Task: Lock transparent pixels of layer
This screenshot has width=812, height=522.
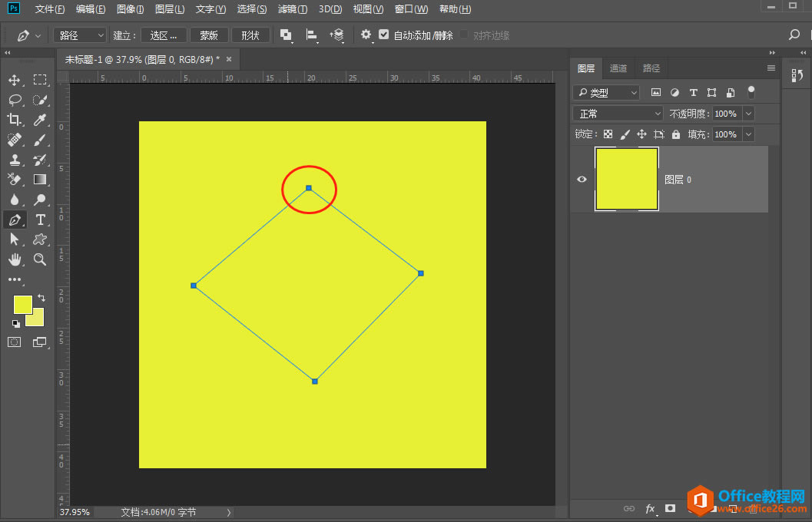Action: (608, 134)
